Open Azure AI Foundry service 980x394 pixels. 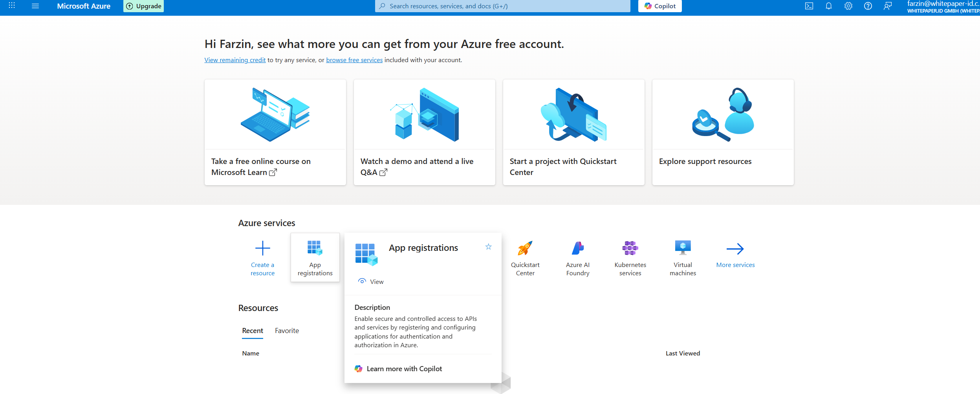coord(577,258)
